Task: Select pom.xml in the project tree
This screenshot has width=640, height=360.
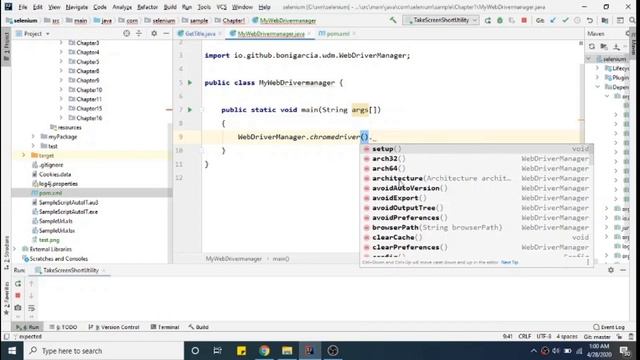Action: pos(50,193)
